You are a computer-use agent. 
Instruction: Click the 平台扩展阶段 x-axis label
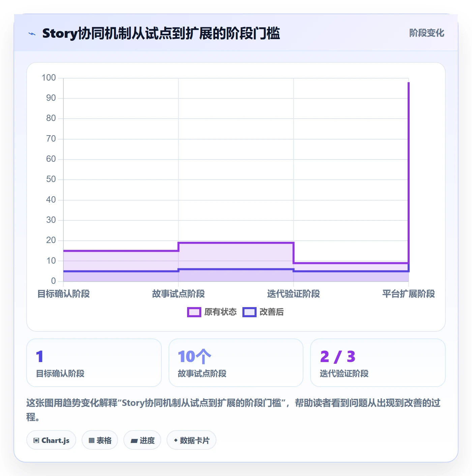(x=408, y=294)
